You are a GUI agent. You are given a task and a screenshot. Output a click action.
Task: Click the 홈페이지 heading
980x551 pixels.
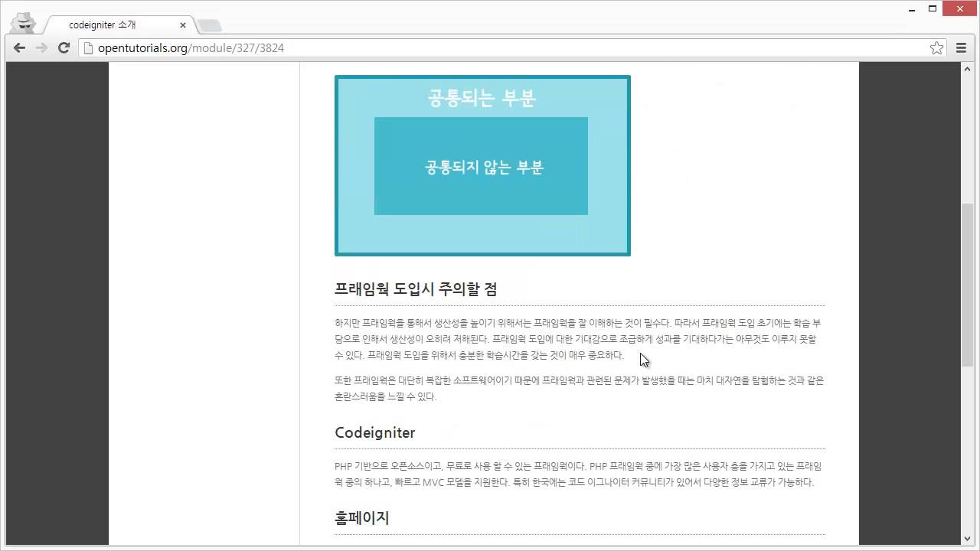[x=361, y=518]
